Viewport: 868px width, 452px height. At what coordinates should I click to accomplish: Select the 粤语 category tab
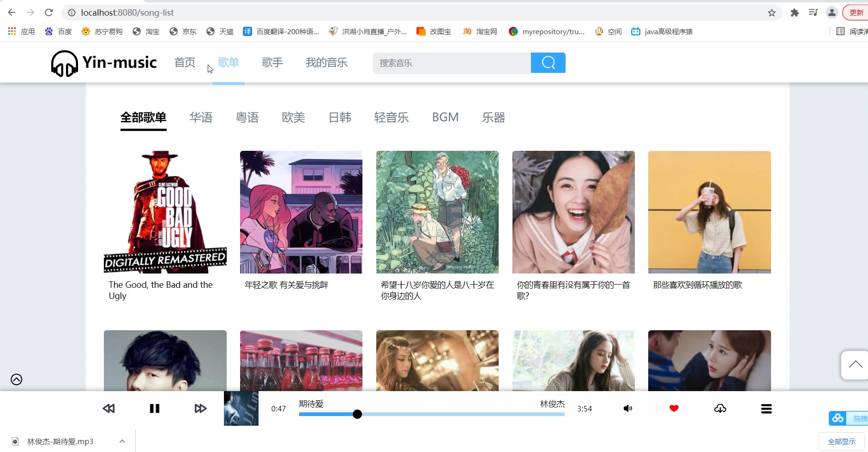coord(247,118)
